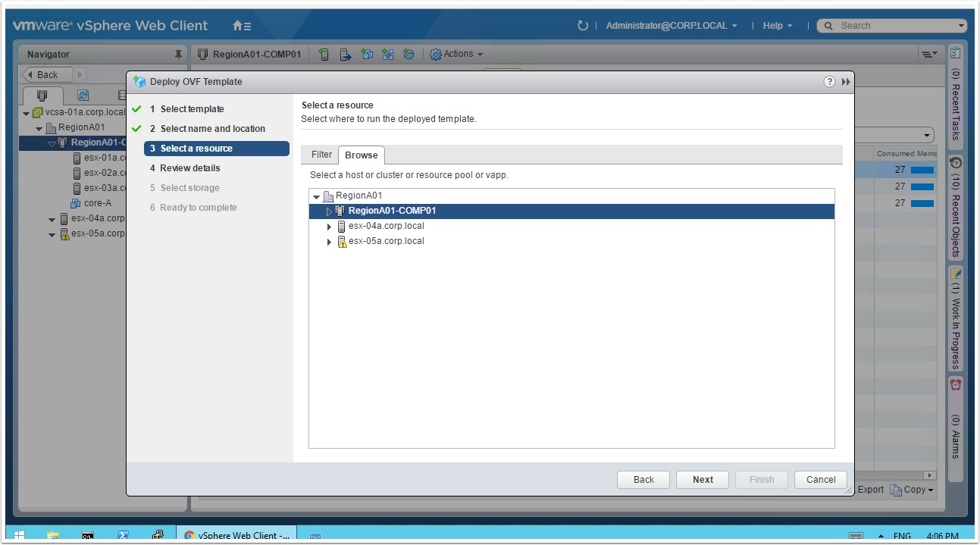Image resolution: width=980 pixels, height=545 pixels.
Task: Select the Browse tab
Action: pyautogui.click(x=362, y=155)
